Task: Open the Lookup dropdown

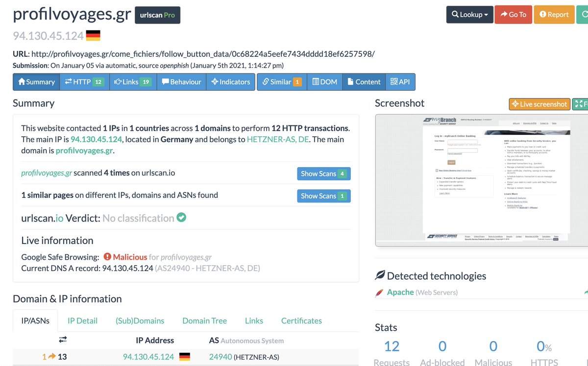Action: 469,15
